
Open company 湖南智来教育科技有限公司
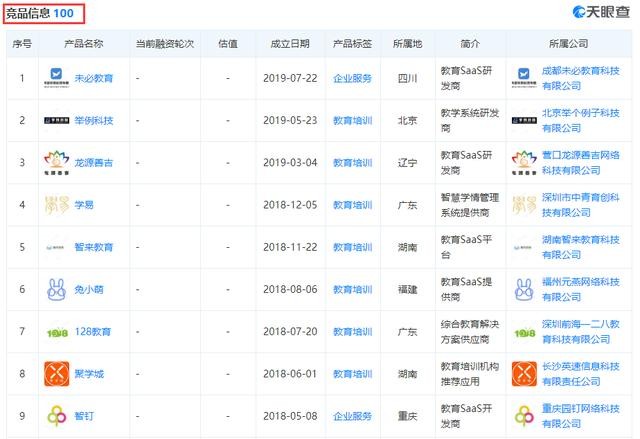coord(580,247)
